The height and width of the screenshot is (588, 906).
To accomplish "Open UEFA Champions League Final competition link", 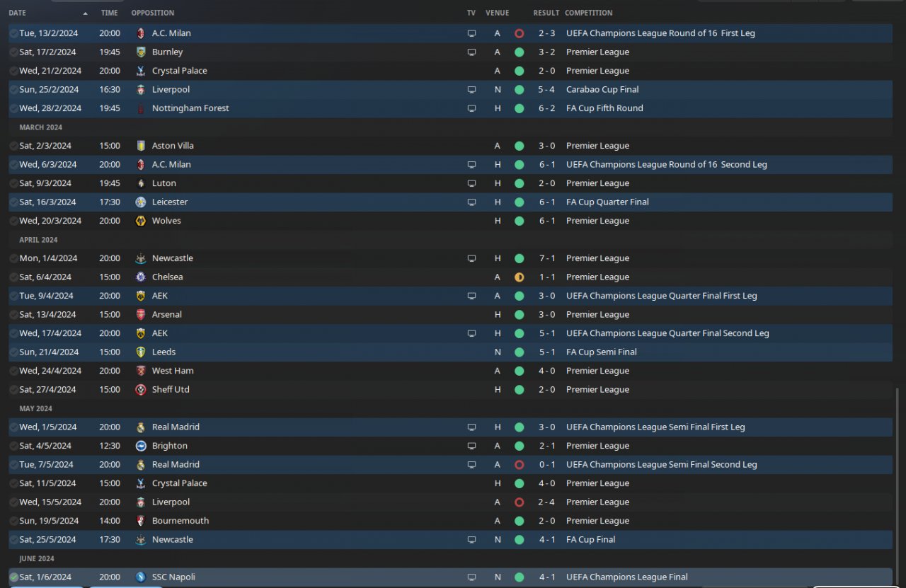I will 626,577.
